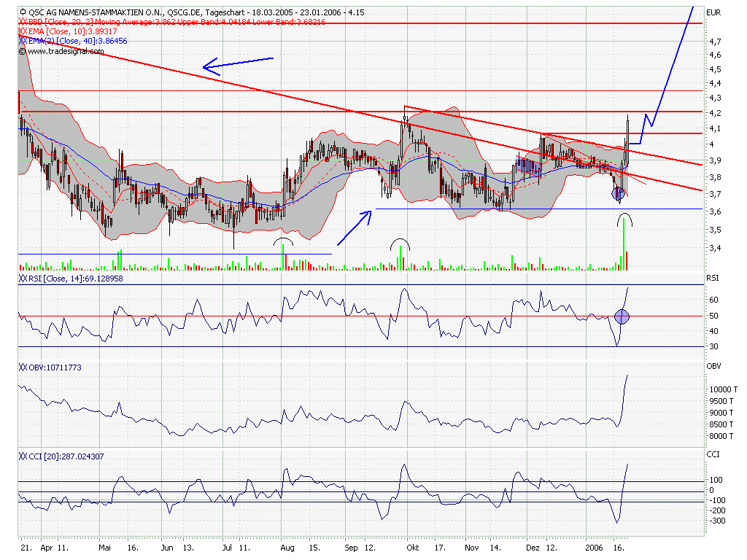Click the 2006 label on date axis
Screen dimensions: 747x560
coord(594,548)
